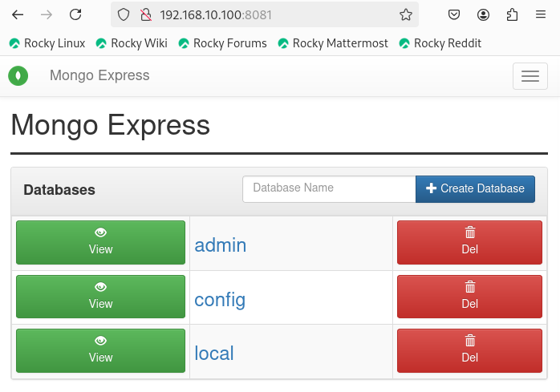
Task: Open the Rocky Forums bookmark
Action: [x=222, y=43]
